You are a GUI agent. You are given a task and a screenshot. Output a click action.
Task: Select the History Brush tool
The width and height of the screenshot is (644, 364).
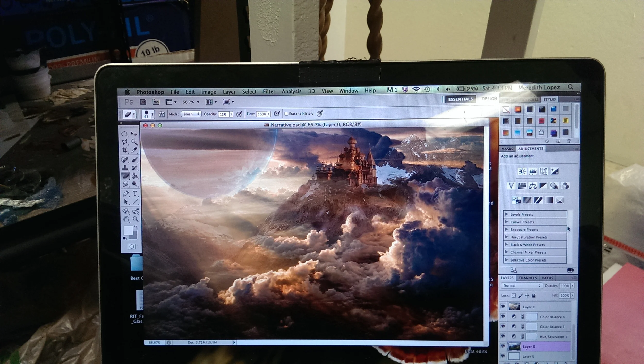(x=134, y=168)
